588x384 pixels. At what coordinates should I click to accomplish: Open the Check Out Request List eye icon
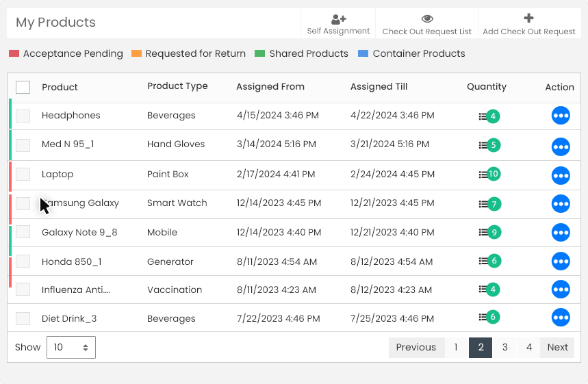click(426, 19)
